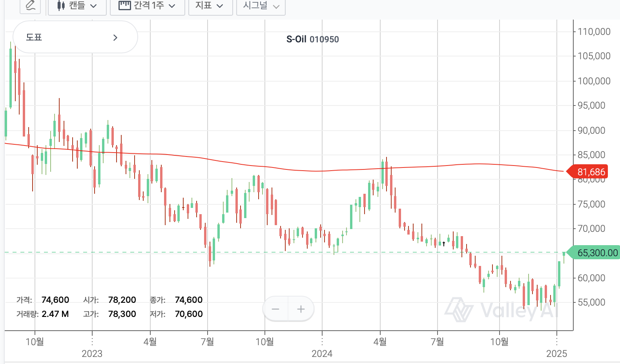Image resolution: width=620 pixels, height=364 pixels.
Task: Click the 종가 value 74,600
Action: tap(189, 300)
